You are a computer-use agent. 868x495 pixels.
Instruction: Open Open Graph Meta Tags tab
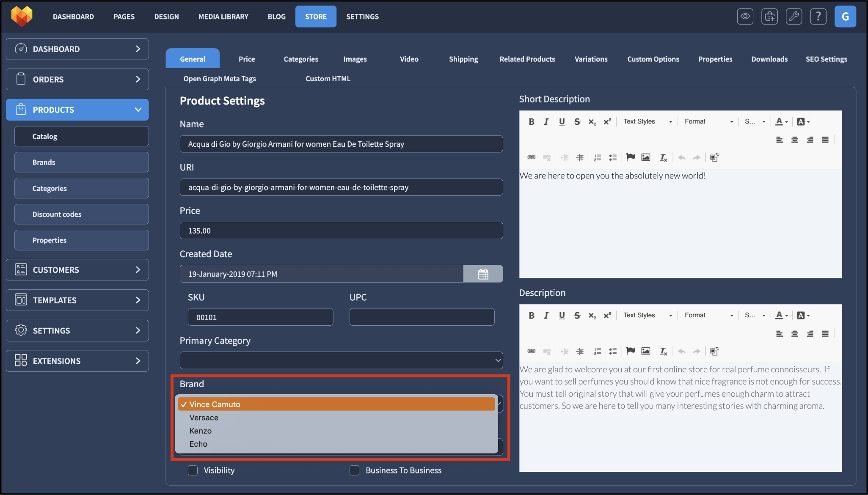point(220,79)
